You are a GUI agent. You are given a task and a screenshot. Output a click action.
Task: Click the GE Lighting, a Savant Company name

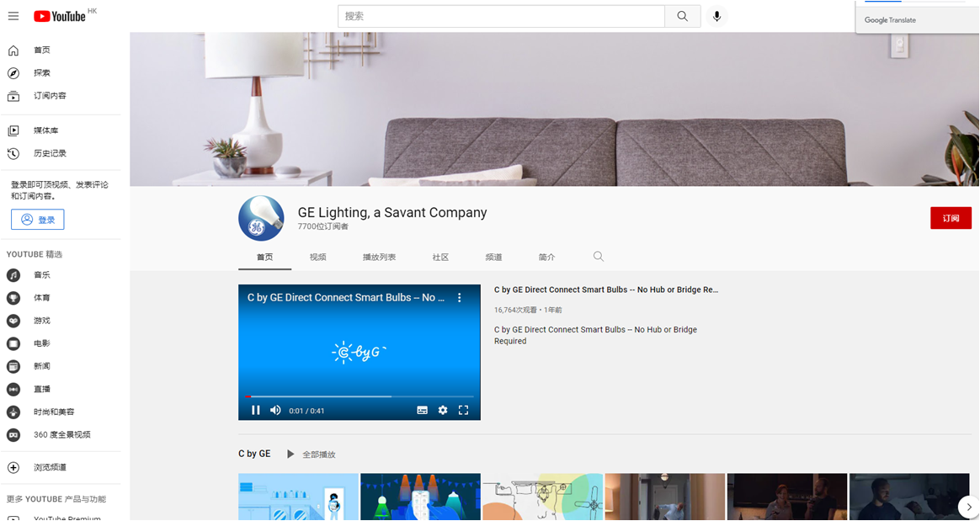pos(392,212)
